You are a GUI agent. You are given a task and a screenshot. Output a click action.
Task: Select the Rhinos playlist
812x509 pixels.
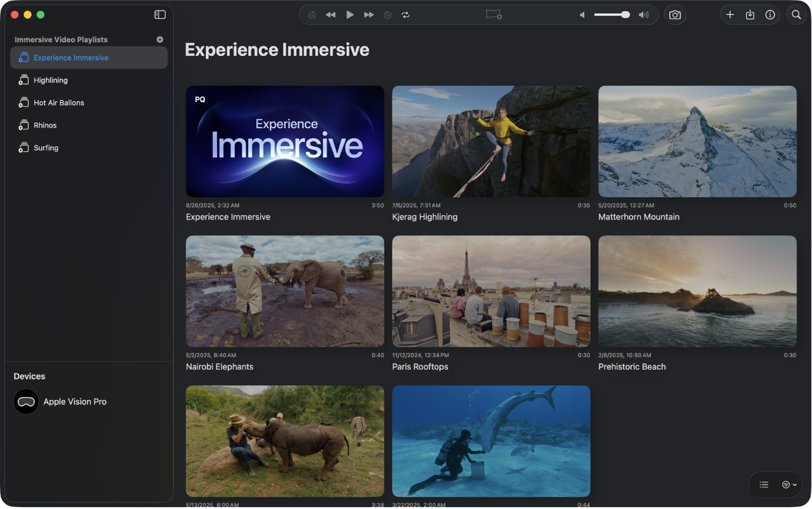click(x=44, y=125)
